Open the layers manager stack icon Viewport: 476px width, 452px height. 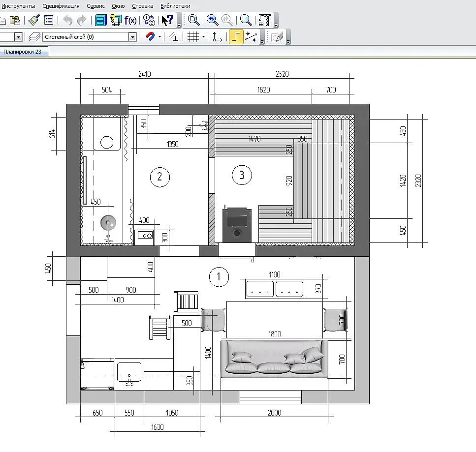(x=34, y=37)
